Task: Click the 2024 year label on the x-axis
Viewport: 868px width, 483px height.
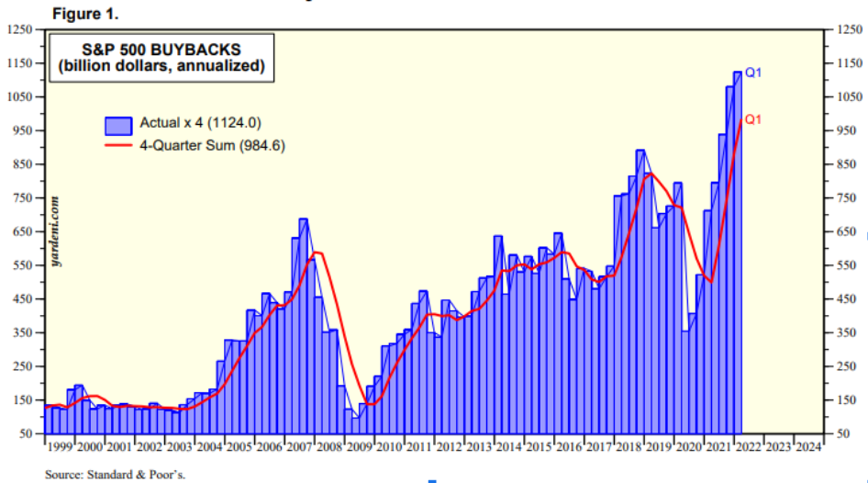Action: [808, 446]
